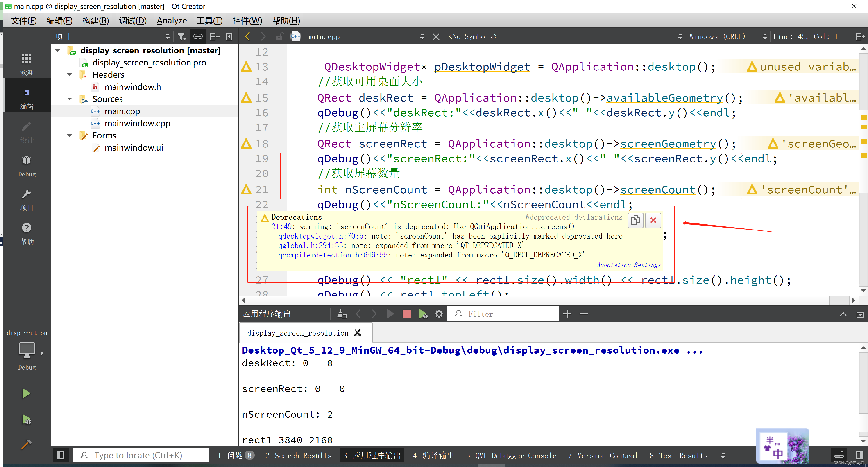
Task: Open the 构建(B) menu
Action: pos(96,20)
